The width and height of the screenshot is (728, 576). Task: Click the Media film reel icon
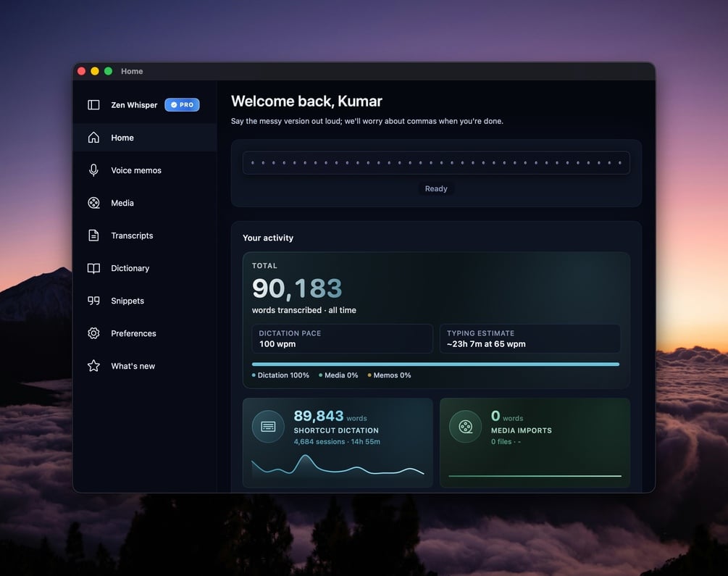pos(93,203)
